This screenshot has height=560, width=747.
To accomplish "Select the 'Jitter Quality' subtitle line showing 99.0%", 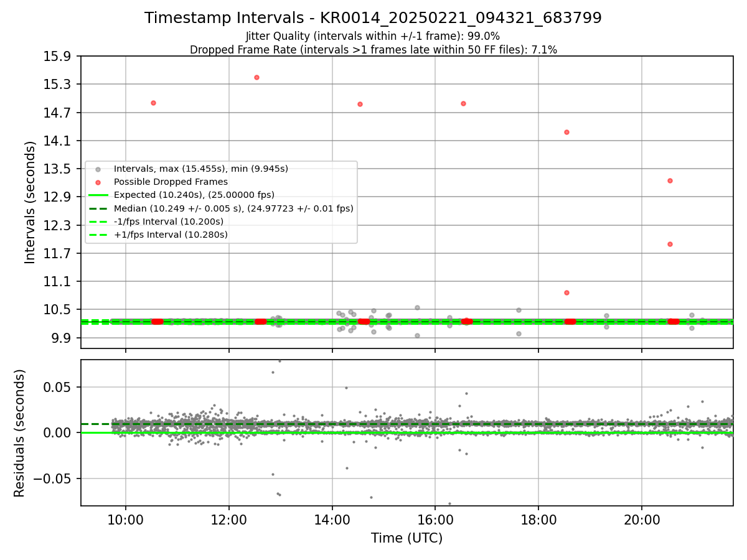I will tap(373, 36).
